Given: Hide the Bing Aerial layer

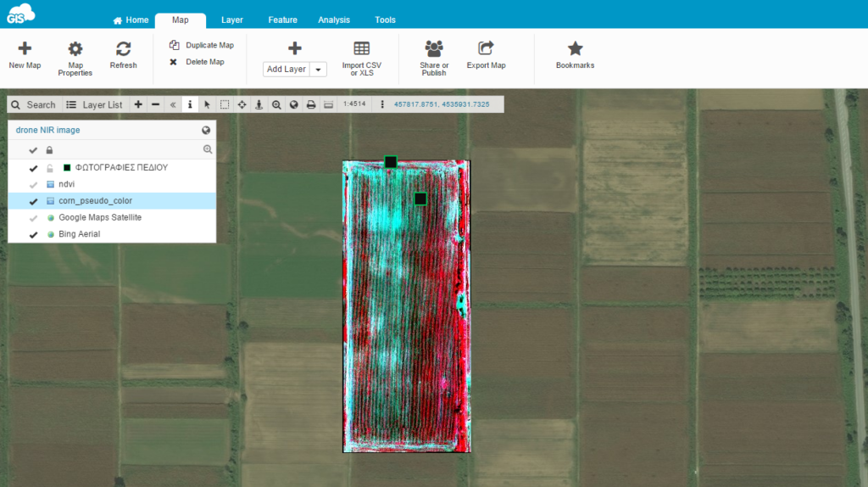Looking at the screenshot, I should tap(33, 234).
